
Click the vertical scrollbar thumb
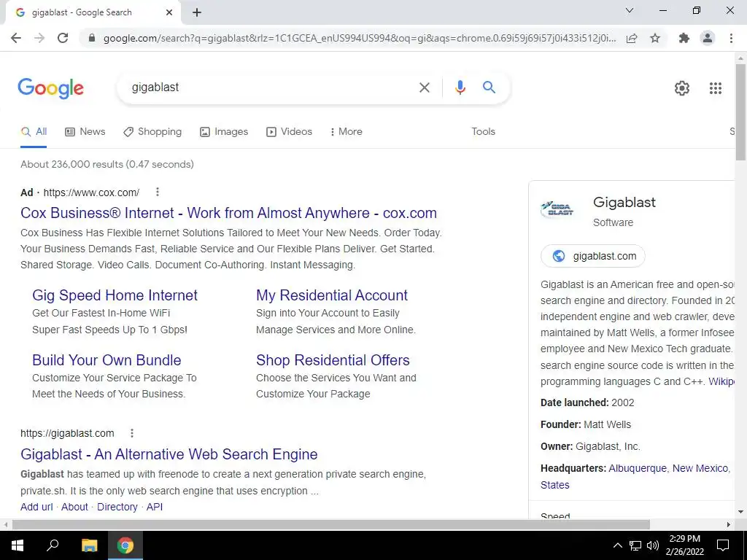[740, 112]
